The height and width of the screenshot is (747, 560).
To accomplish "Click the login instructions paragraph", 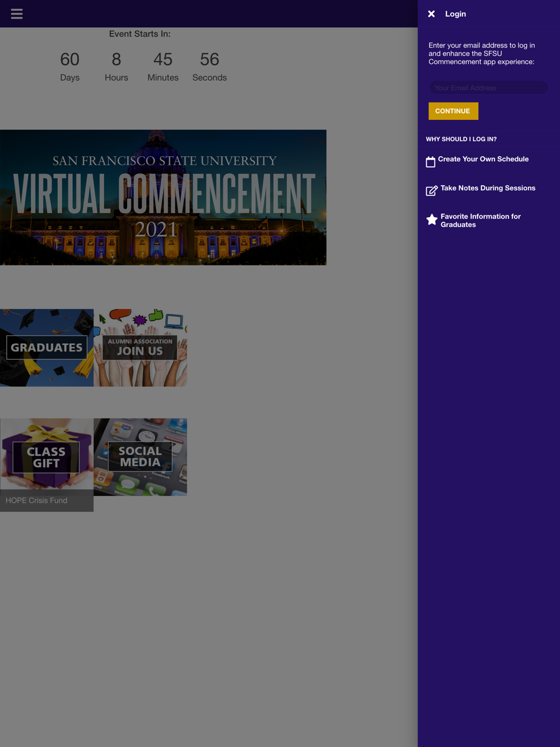I will (482, 54).
